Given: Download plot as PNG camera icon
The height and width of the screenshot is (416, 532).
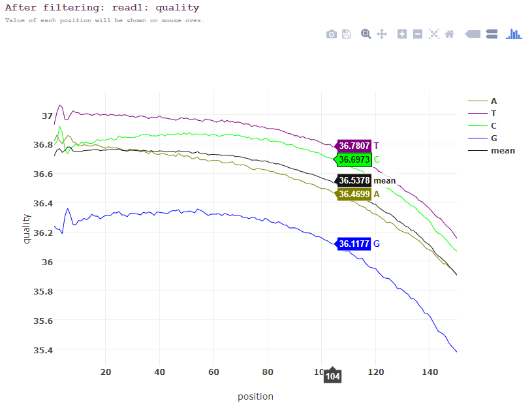Looking at the screenshot, I should coord(332,34).
